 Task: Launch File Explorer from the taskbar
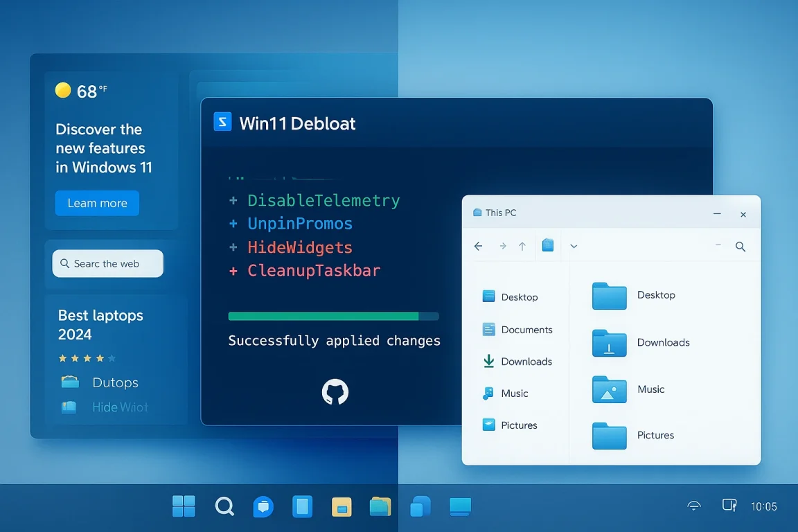point(380,506)
